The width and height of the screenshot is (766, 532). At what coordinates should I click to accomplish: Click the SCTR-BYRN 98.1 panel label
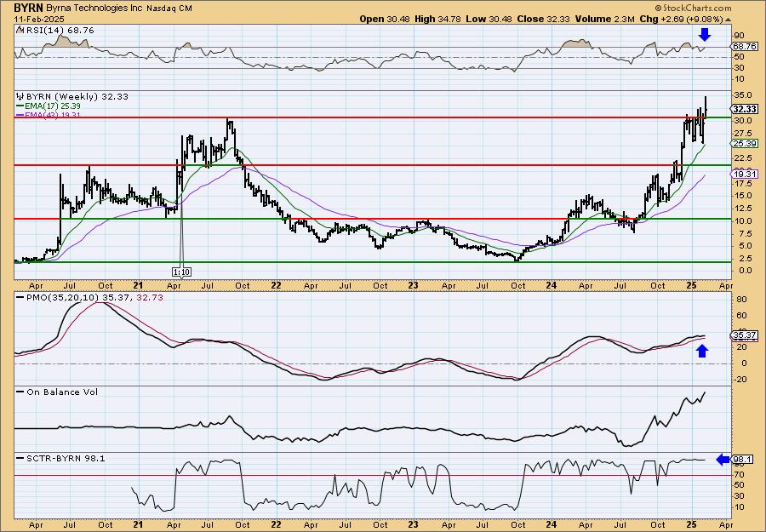click(66, 458)
